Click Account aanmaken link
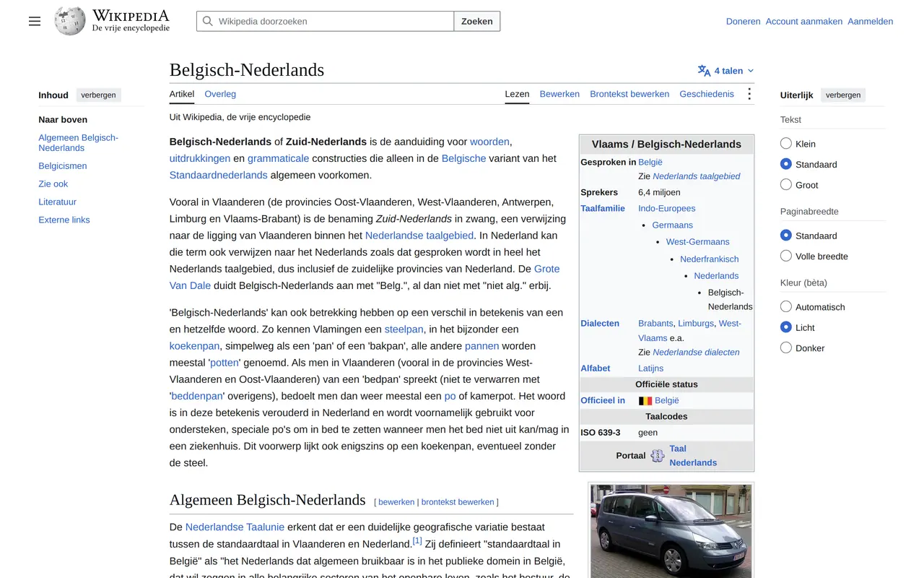The width and height of the screenshot is (924, 578). click(x=804, y=21)
